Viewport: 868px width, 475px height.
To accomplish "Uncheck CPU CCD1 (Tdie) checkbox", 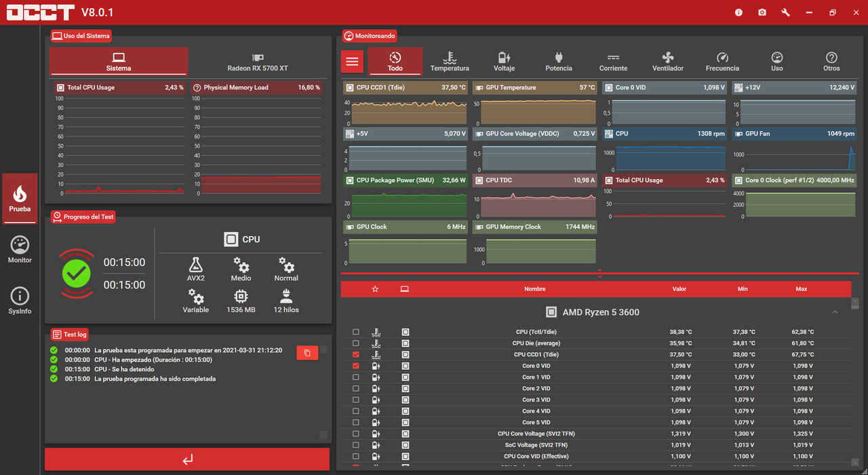I will pos(356,354).
